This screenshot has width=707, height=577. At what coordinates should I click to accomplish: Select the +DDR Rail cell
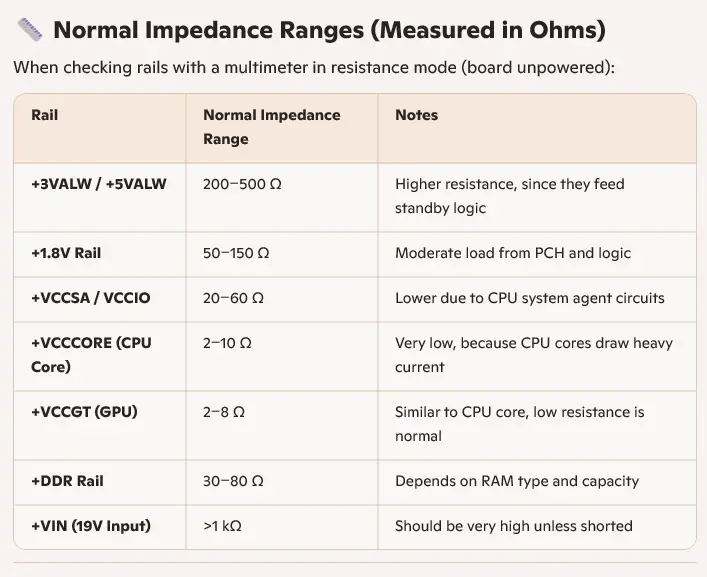tap(67, 481)
